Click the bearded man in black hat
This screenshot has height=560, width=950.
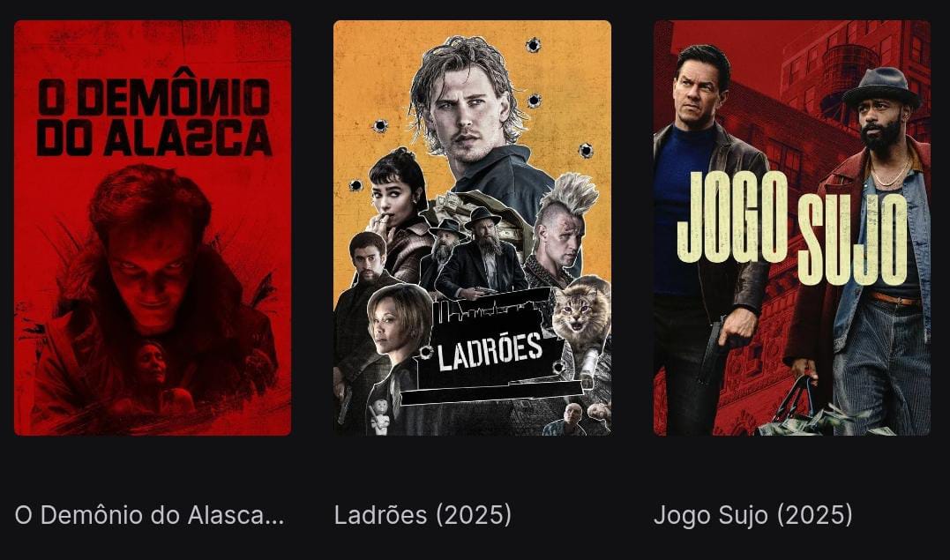coord(481,255)
